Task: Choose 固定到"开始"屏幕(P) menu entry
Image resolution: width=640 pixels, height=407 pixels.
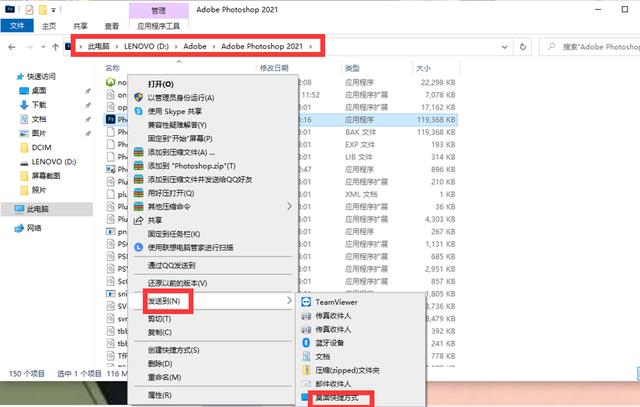Action: point(212,138)
